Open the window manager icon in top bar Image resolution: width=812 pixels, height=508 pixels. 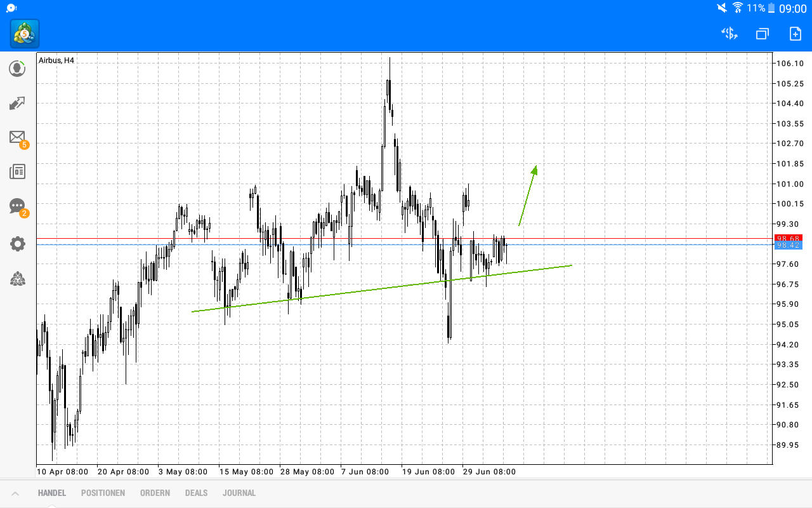pyautogui.click(x=762, y=34)
